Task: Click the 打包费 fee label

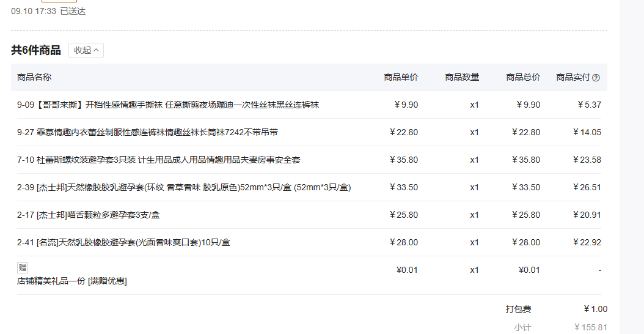Action: pos(518,309)
